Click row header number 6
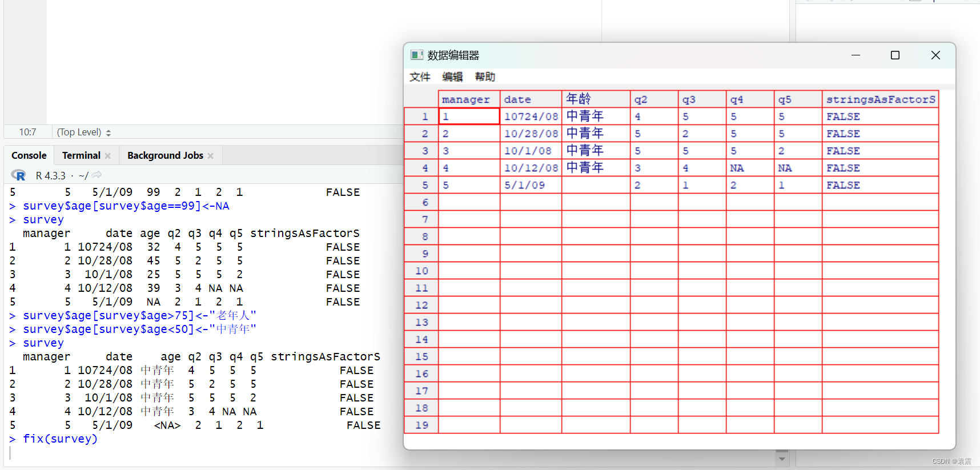Viewport: 980px width, 470px height. coord(421,202)
